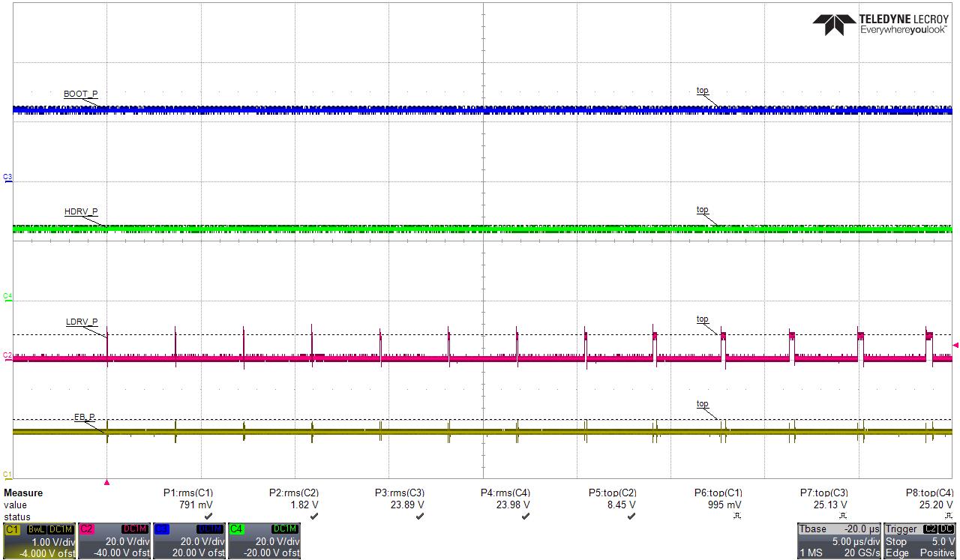Viewport: 960px width, 560px height.
Task: Open the C3 channel descriptor box
Action: click(189, 541)
